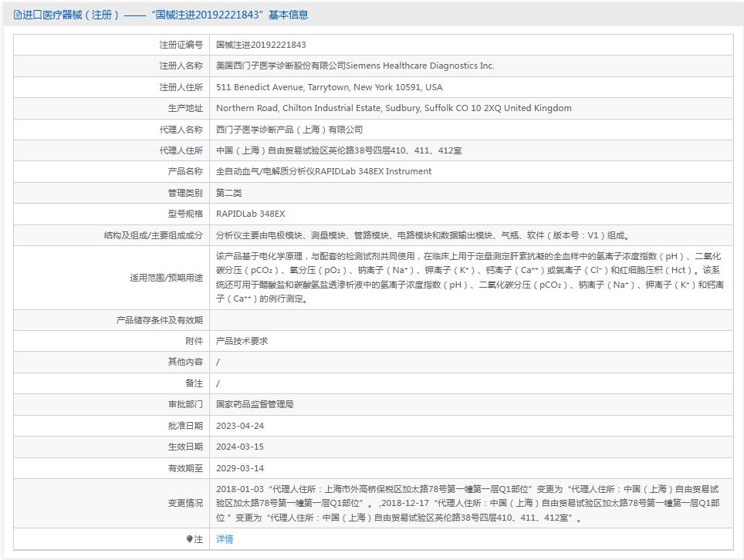This screenshot has height=560, width=744.
Task: Select the 产品技术要求 value
Action: 242,341
